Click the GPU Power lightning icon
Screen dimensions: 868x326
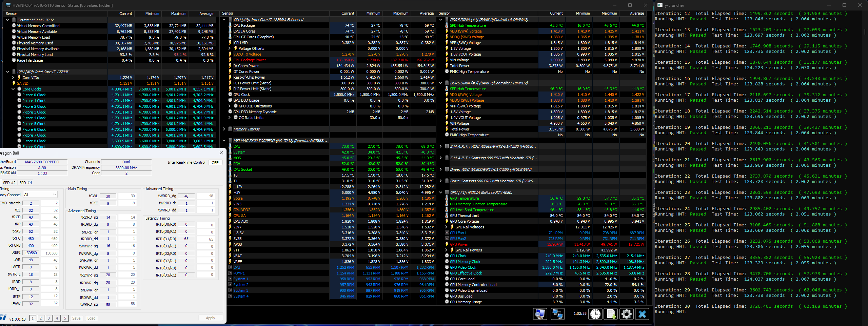[447, 244]
